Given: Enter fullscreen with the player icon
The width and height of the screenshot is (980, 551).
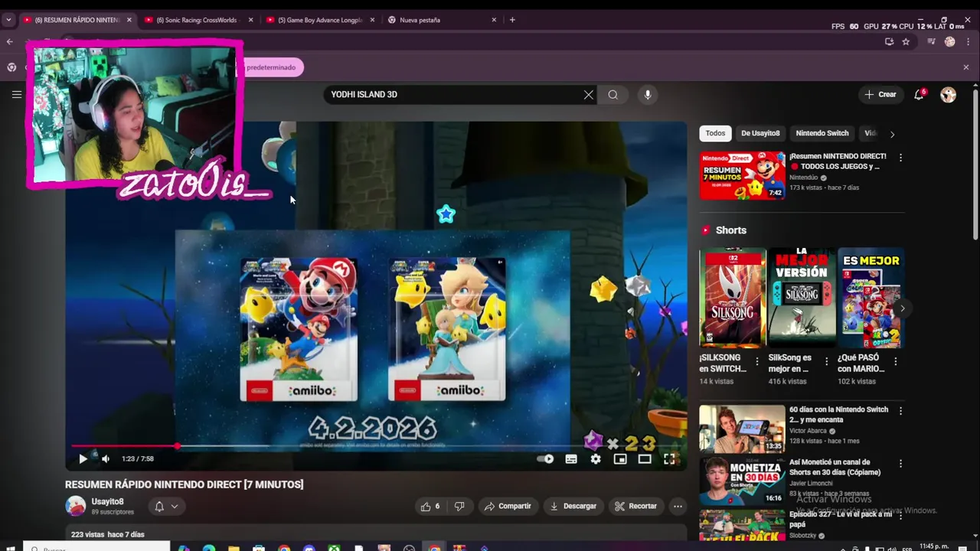Looking at the screenshot, I should click(x=669, y=459).
